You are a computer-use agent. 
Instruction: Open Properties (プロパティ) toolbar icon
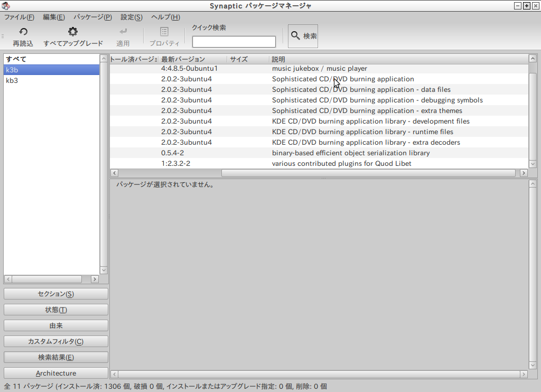click(164, 32)
